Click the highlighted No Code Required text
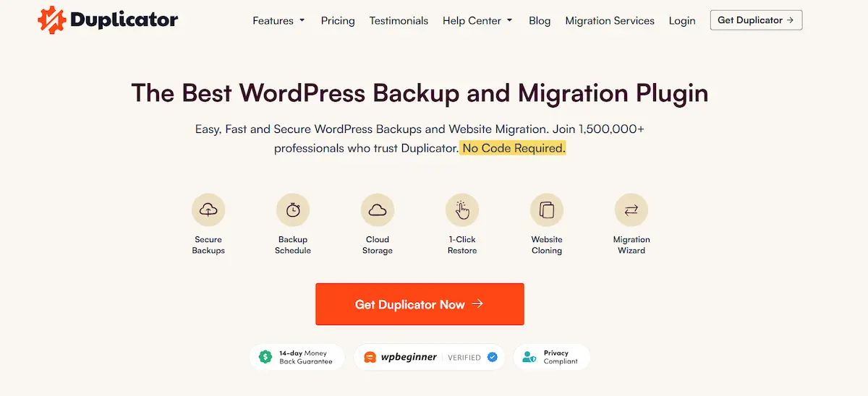This screenshot has width=868, height=396. 514,148
